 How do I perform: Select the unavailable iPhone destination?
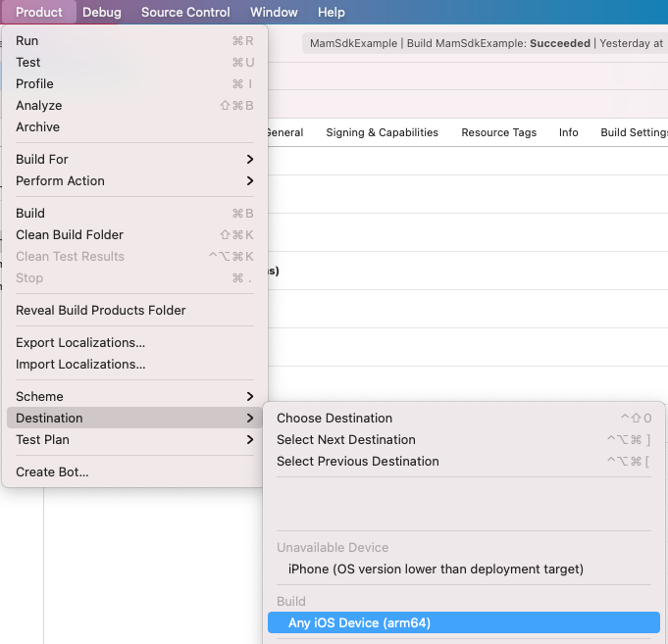click(464, 570)
